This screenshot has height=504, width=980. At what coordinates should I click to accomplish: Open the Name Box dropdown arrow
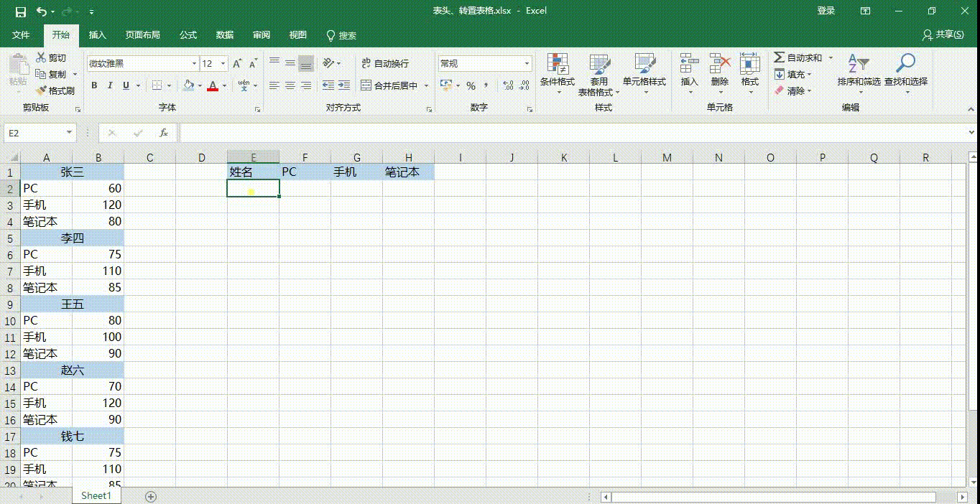pyautogui.click(x=70, y=133)
